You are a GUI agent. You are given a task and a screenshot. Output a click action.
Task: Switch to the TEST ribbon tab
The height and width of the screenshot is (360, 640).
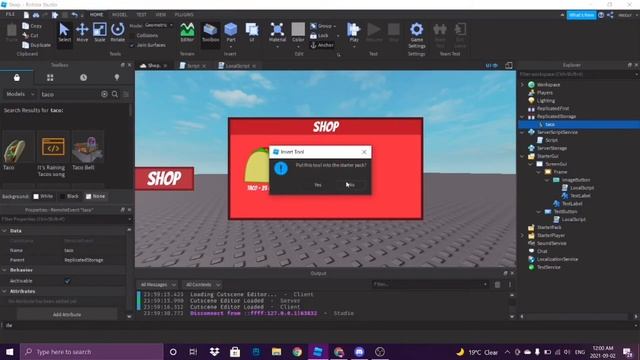[x=141, y=14]
